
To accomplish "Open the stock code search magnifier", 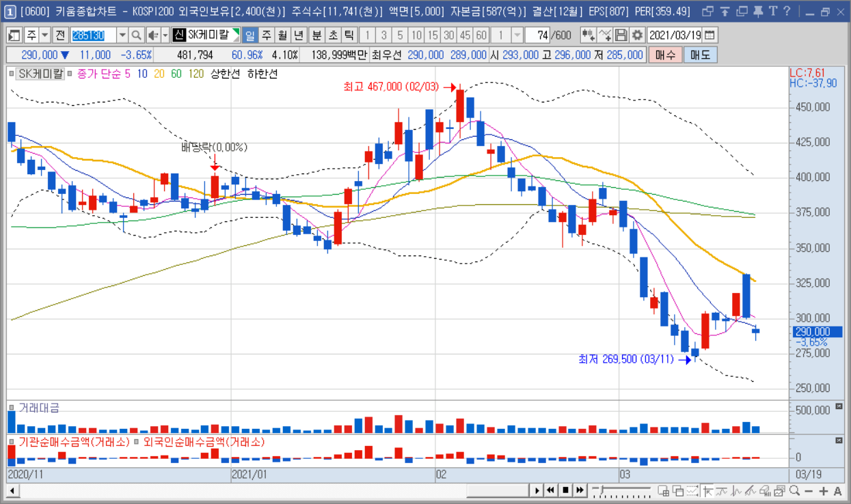I will [x=136, y=36].
